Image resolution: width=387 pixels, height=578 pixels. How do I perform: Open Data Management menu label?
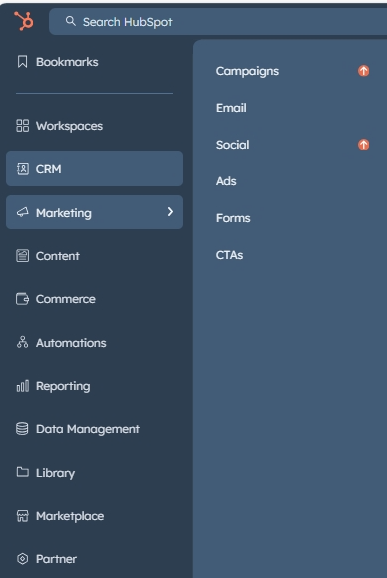coord(88,429)
